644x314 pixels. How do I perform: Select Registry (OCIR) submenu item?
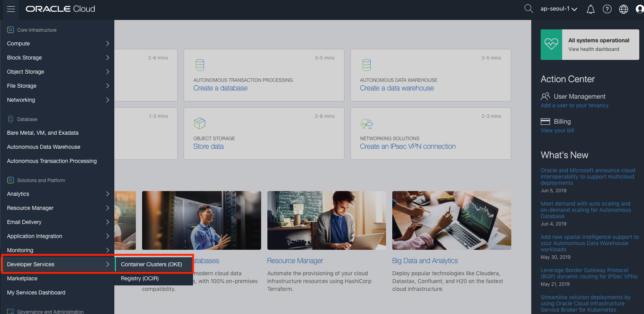pos(154,278)
